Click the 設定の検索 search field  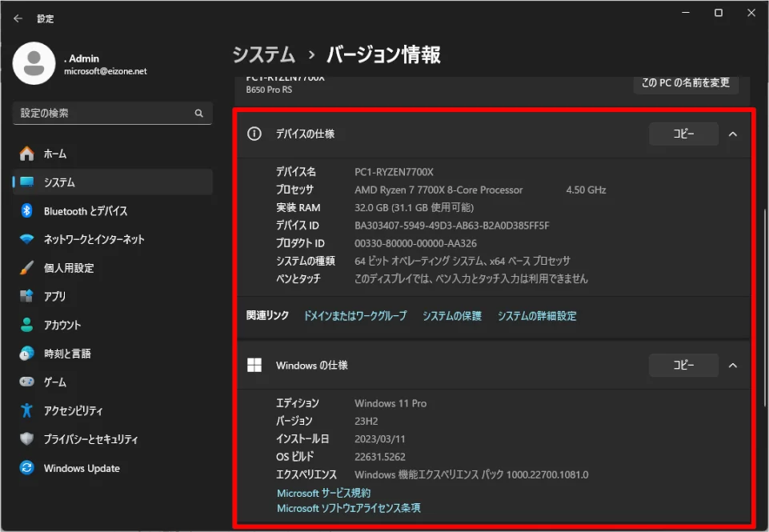pos(112,114)
